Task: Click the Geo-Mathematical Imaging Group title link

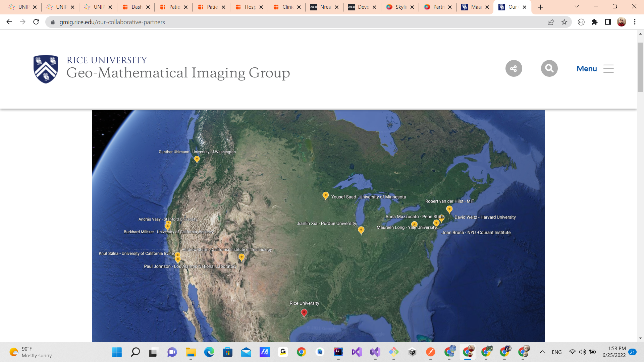Action: click(178, 73)
